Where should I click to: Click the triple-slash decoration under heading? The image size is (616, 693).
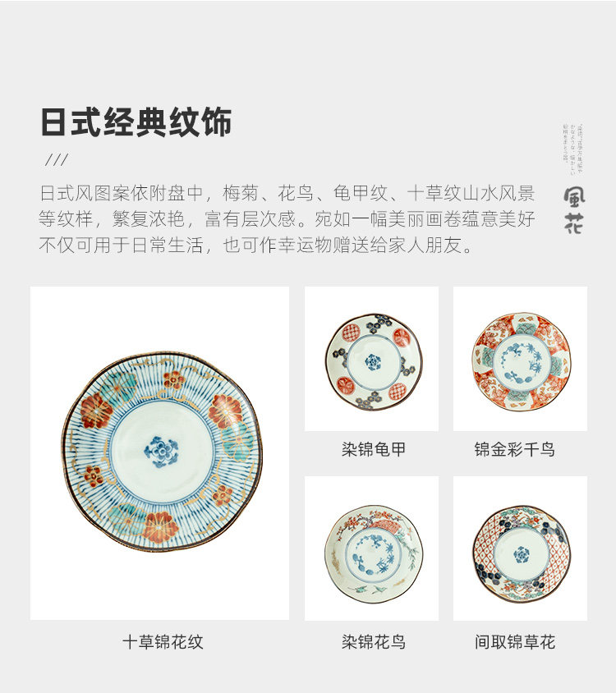click(57, 159)
